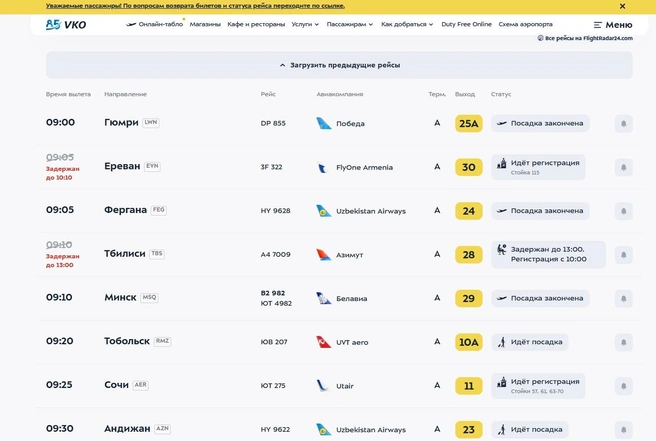This screenshot has width=656, height=441.
Task: Click the VKO airport logo
Action: pyautogui.click(x=66, y=25)
